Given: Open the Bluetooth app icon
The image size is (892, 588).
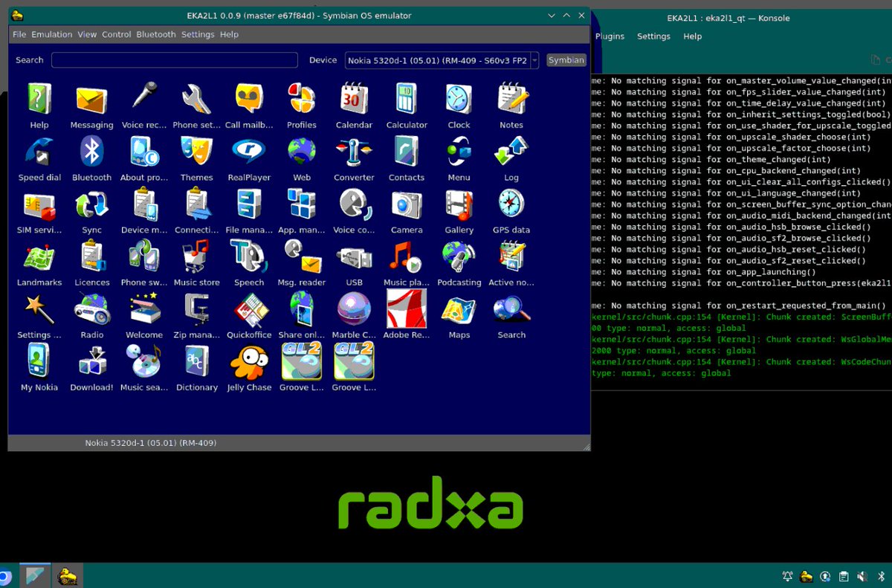Looking at the screenshot, I should pos(91,152).
